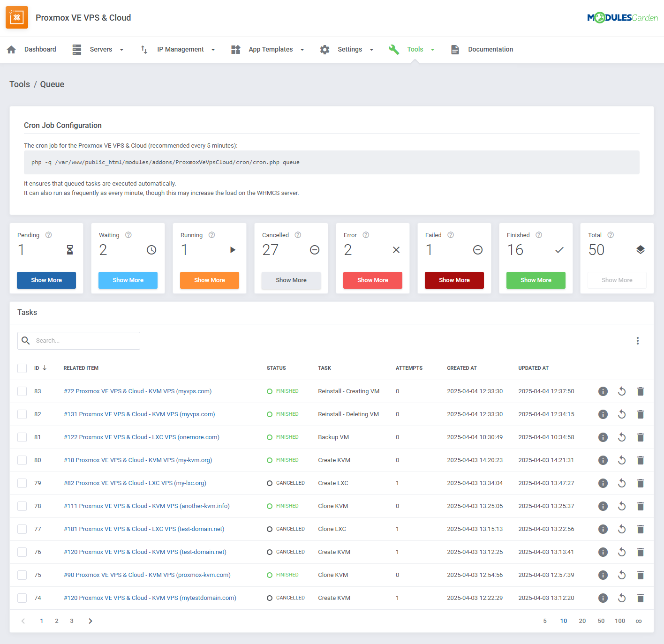Select the checkbox for task 83
The image size is (664, 644).
22,391
